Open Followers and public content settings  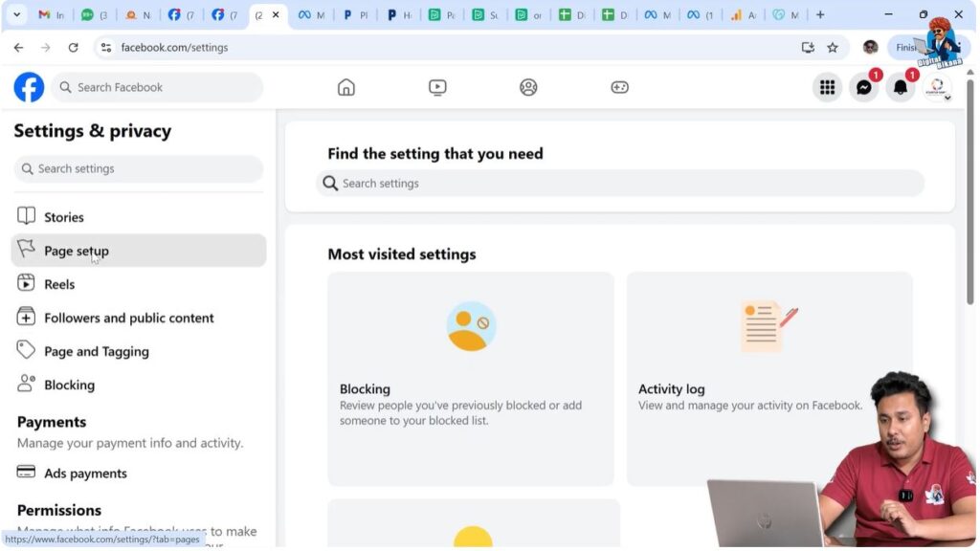pyautogui.click(x=129, y=317)
